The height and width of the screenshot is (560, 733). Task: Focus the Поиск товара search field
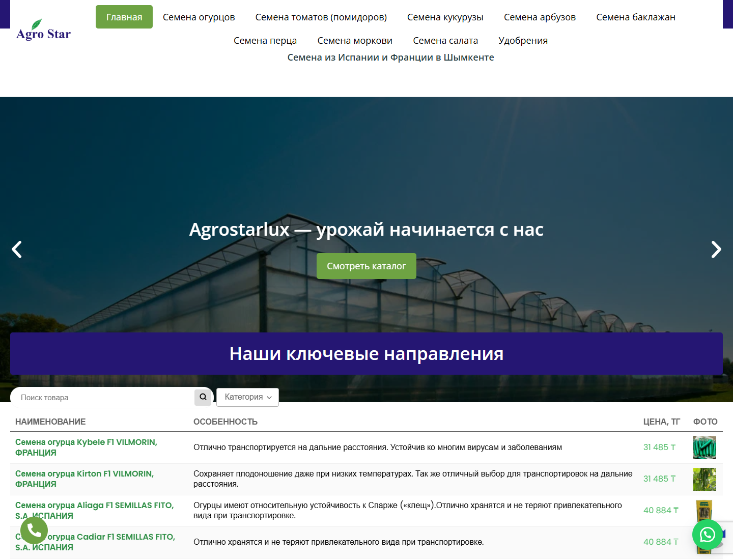(103, 398)
